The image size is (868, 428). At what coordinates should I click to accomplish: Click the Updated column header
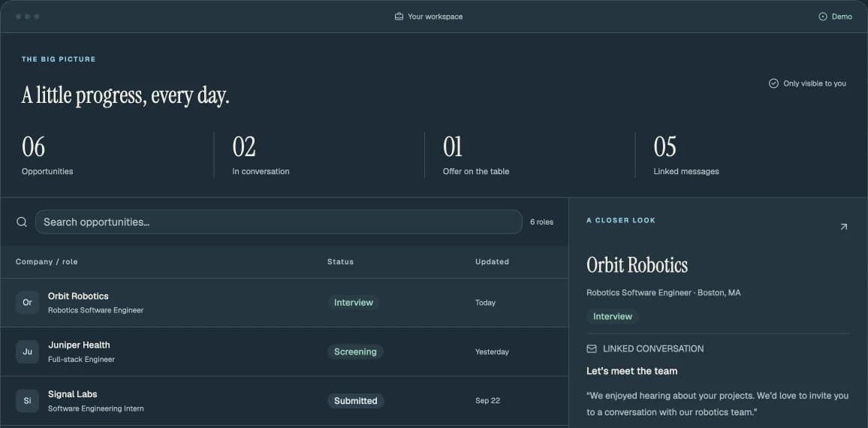tap(492, 262)
